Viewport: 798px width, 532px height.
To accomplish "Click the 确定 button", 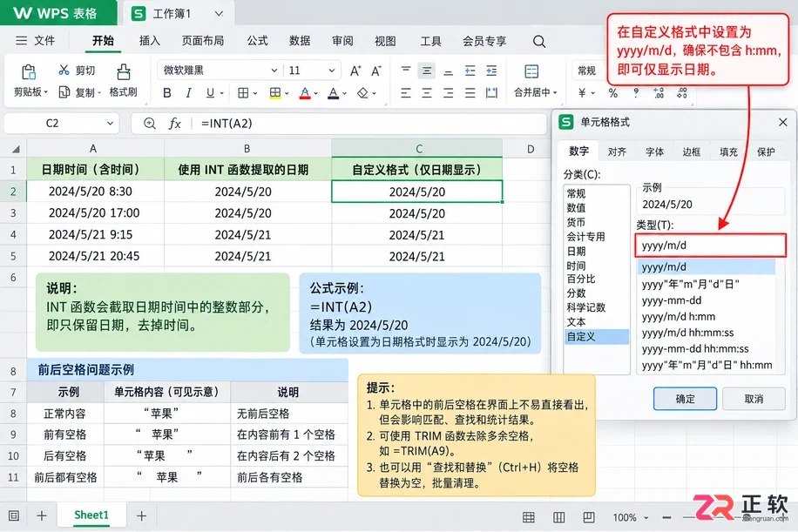I will tap(685, 399).
